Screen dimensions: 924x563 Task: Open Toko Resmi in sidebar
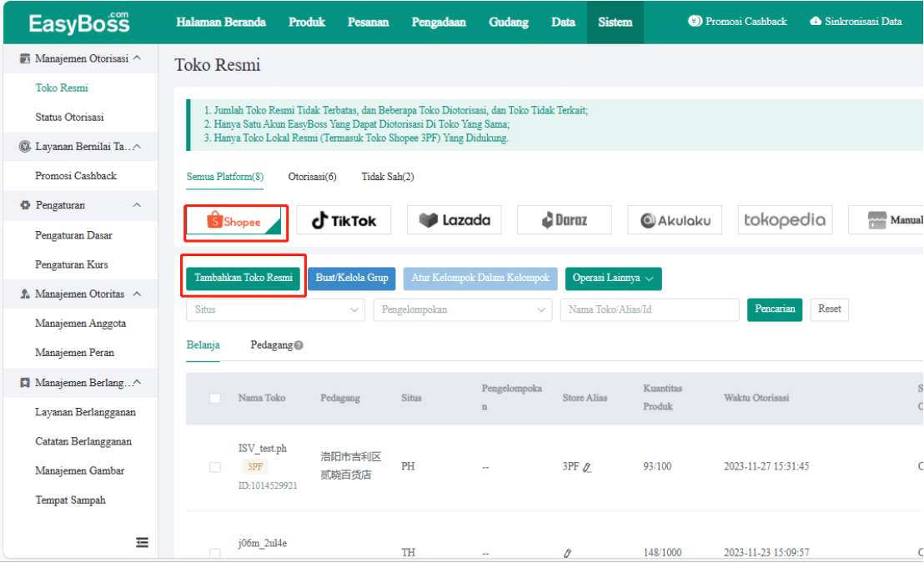click(x=62, y=88)
